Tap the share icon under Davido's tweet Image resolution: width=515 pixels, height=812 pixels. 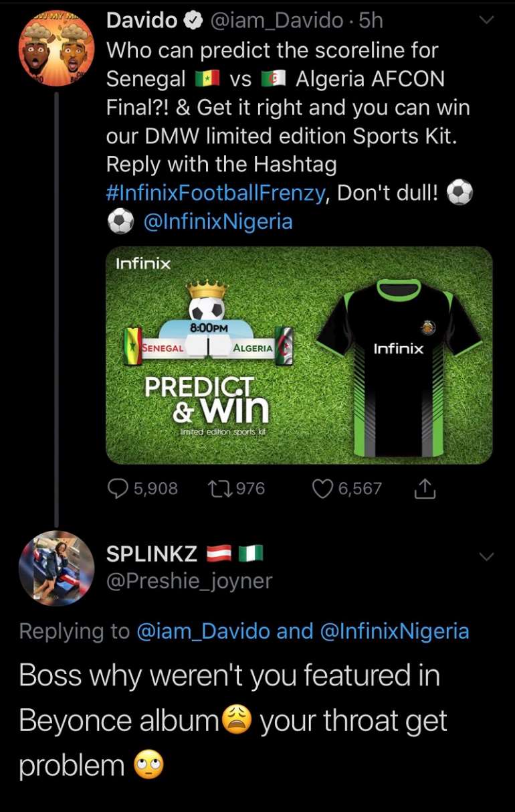(x=425, y=489)
